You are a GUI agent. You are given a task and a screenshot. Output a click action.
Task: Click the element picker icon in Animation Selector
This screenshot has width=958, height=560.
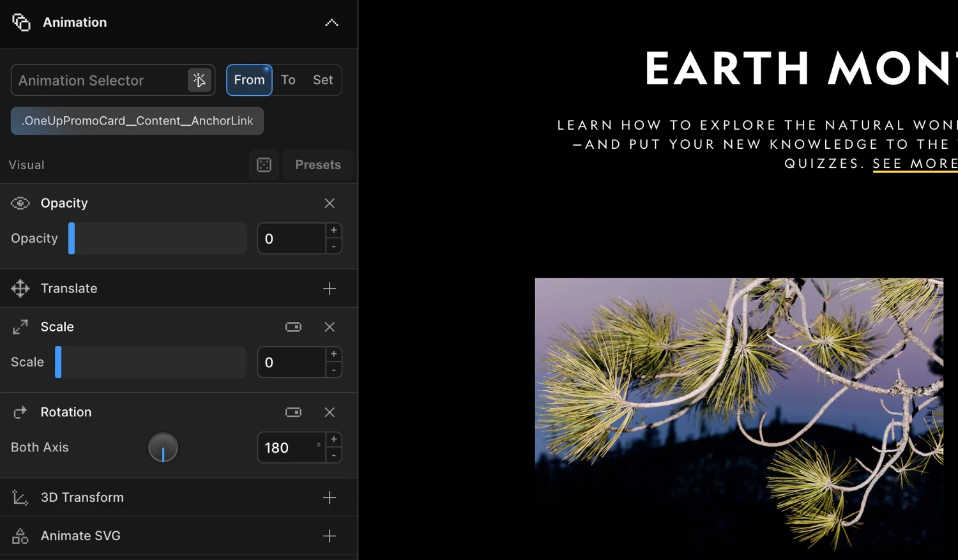tap(199, 80)
